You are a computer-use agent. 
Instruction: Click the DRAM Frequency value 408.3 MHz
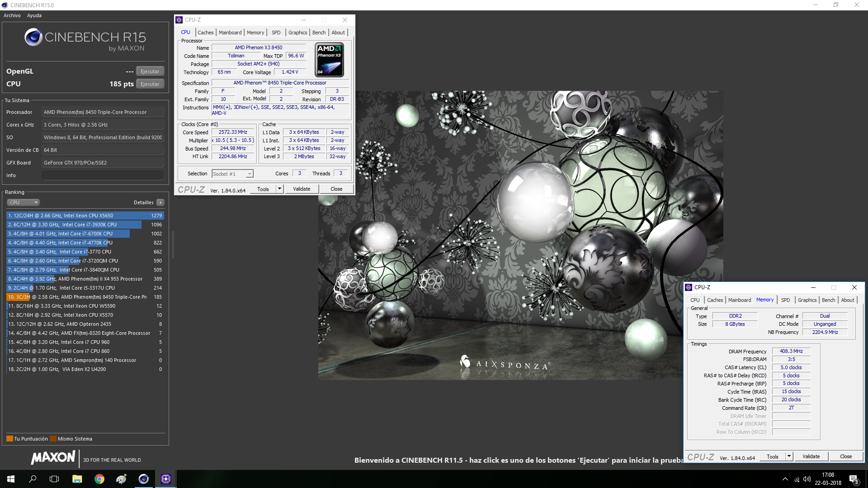point(791,351)
